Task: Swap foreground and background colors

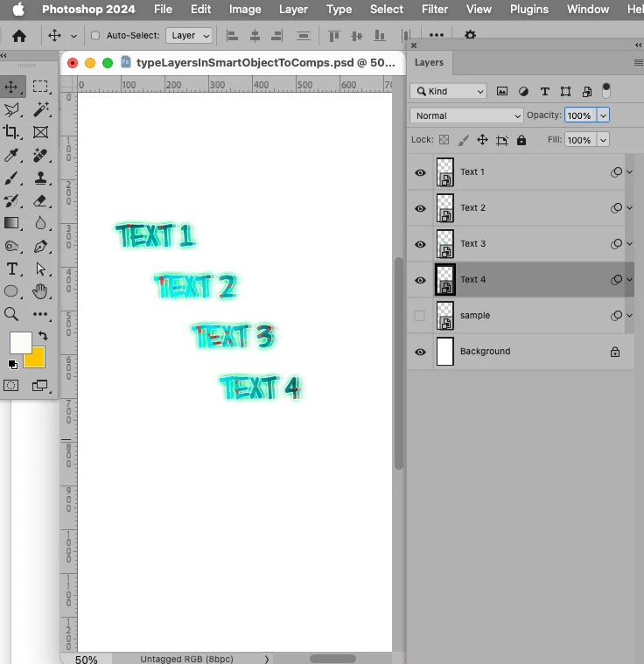Action: (43, 336)
